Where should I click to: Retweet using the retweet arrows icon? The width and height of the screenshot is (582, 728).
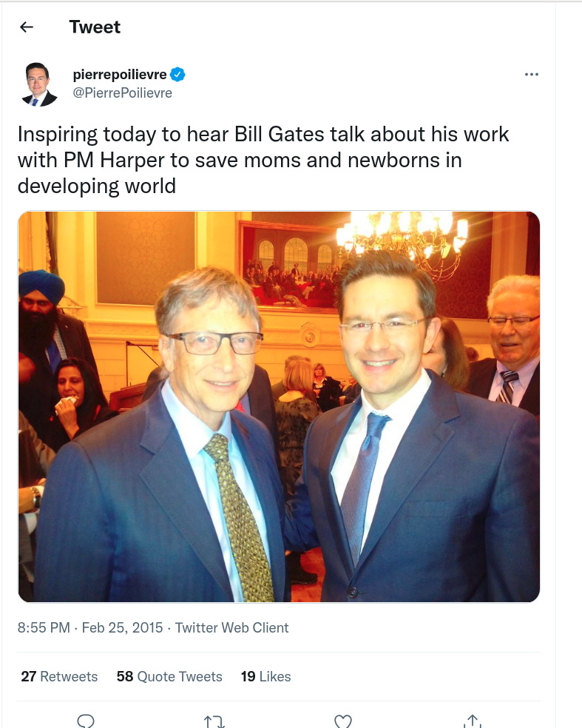(214, 721)
